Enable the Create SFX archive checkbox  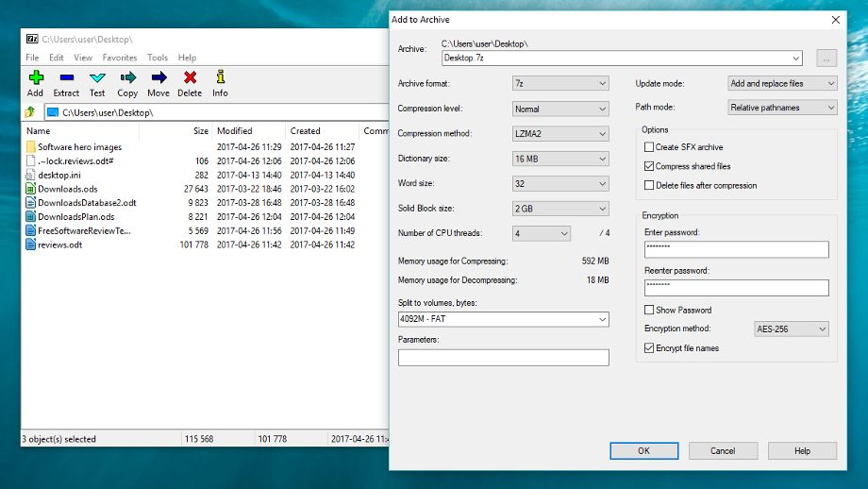click(x=648, y=147)
